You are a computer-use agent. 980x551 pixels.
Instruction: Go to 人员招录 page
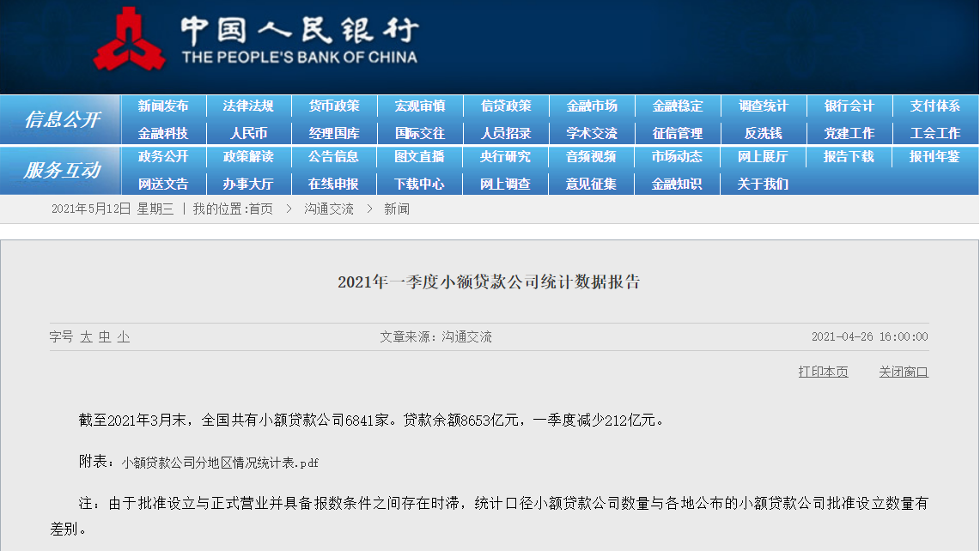506,133
